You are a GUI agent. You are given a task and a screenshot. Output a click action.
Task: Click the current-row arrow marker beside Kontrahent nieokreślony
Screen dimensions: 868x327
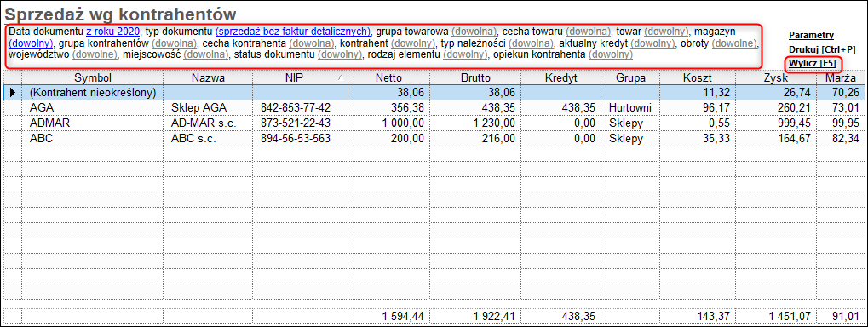tap(13, 93)
